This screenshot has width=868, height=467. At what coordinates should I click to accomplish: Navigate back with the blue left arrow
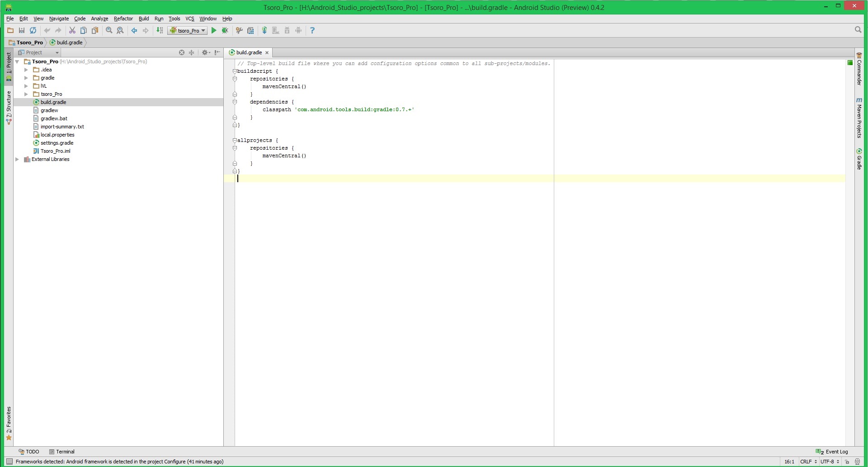pyautogui.click(x=134, y=30)
